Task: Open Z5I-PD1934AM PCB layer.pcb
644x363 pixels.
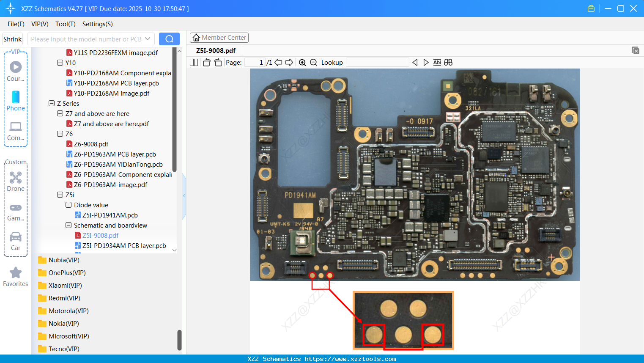Action: coord(124,245)
